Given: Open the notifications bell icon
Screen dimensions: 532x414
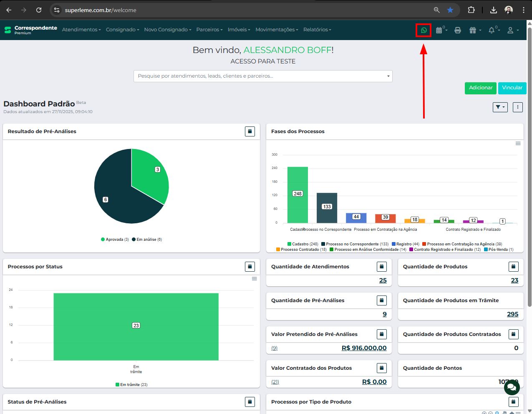Looking at the screenshot, I should coord(493,30).
